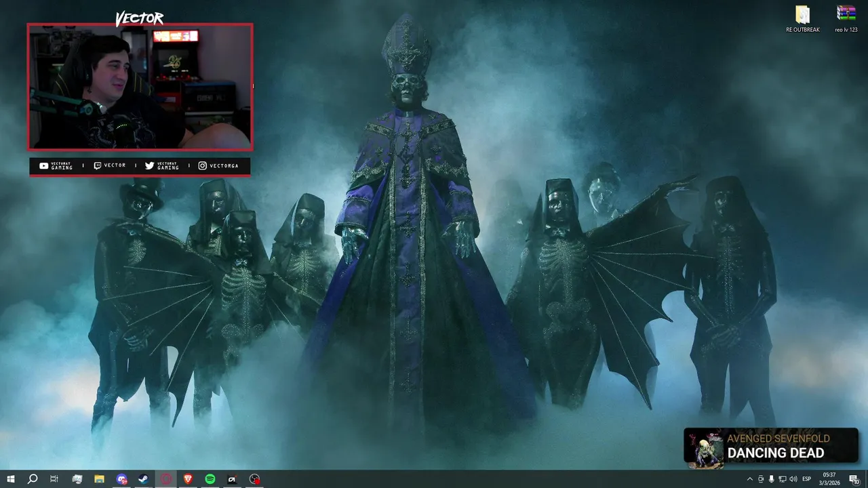Viewport: 868px width, 488px height.
Task: Open network status tray icon
Action: click(782, 479)
